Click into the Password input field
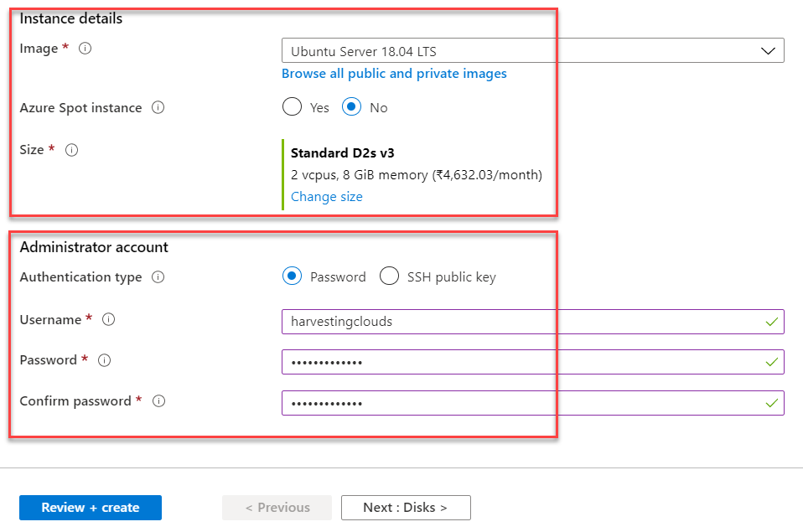The width and height of the screenshot is (803, 532). (x=532, y=362)
